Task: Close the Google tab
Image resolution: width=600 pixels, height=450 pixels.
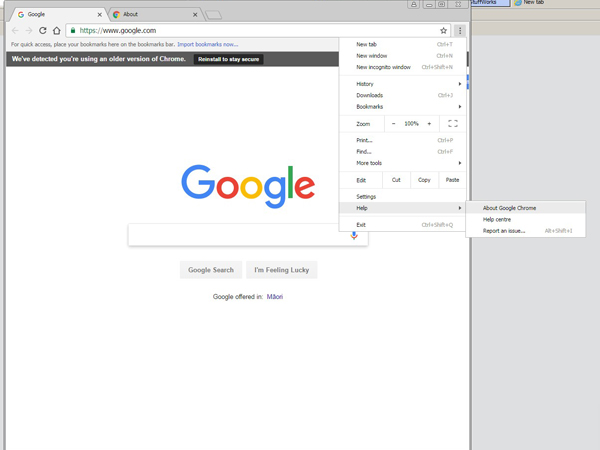Action: pos(99,15)
